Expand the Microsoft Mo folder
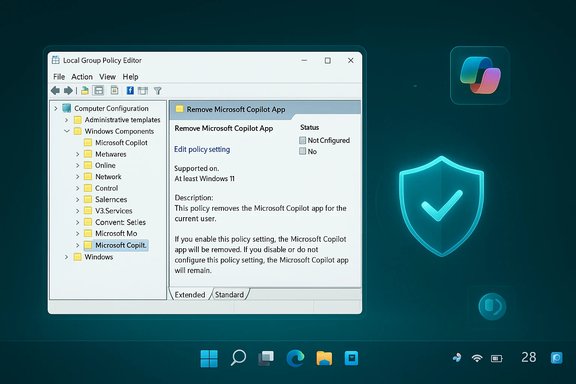Image resolution: width=576 pixels, height=384 pixels. tap(77, 233)
